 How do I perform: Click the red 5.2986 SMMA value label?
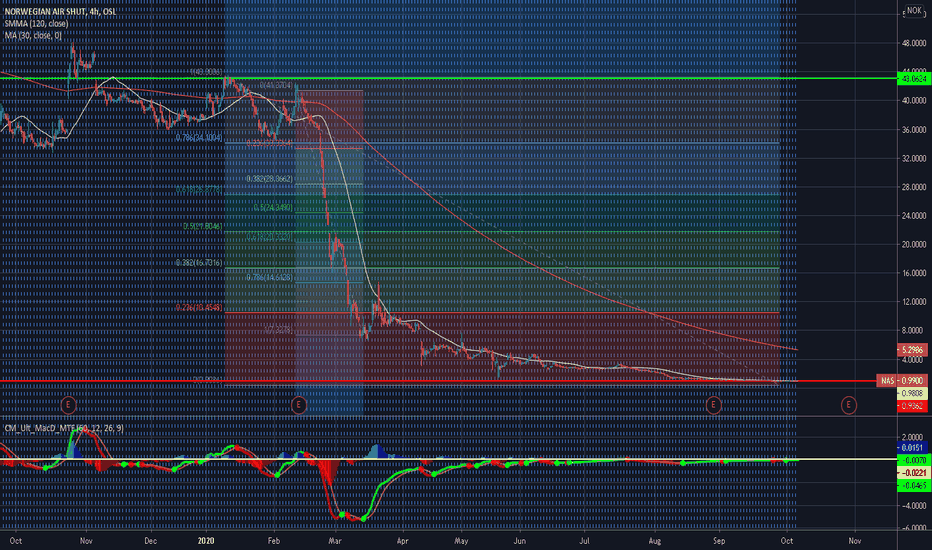pyautogui.click(x=912, y=350)
